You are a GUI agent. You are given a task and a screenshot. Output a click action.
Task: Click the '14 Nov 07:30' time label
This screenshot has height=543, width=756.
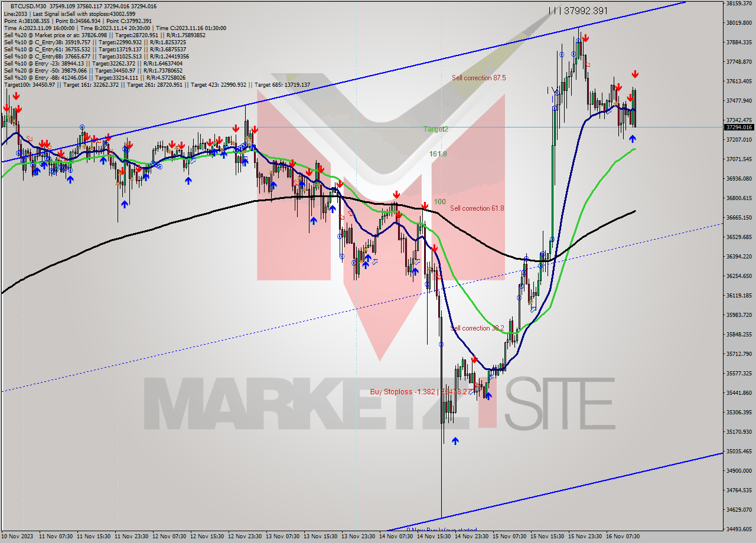(x=396, y=537)
